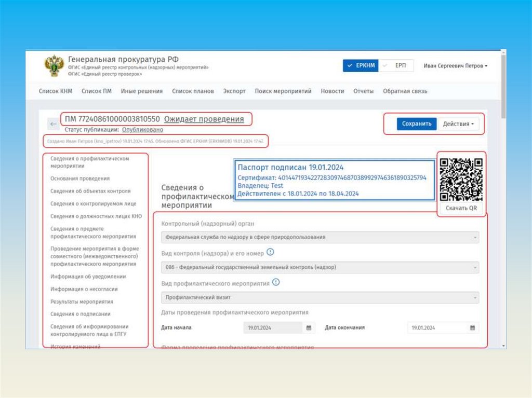
Task: Open calendar icon for Дата начала
Action: click(x=308, y=328)
